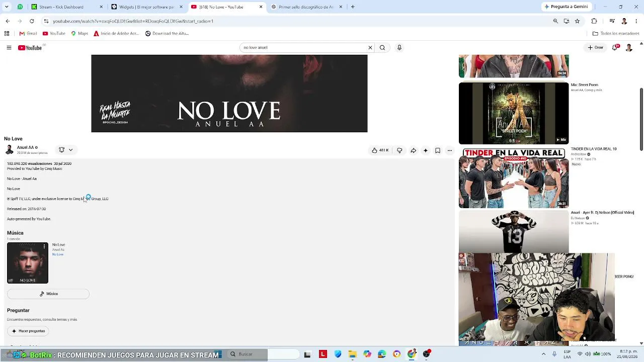This screenshot has width=644, height=362.
Task: Click the Crear button
Action: [596, 48]
